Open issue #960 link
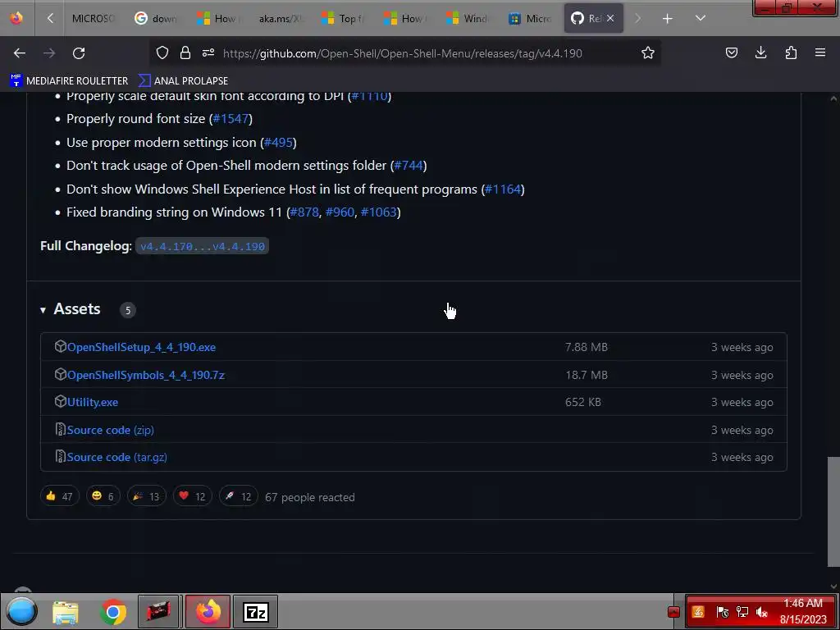The image size is (840, 630). (340, 212)
